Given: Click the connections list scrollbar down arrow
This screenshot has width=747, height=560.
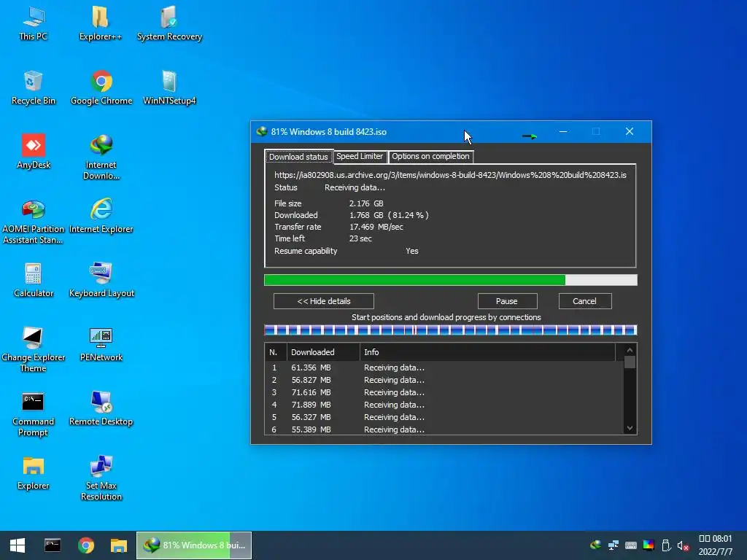Looking at the screenshot, I should (x=630, y=427).
